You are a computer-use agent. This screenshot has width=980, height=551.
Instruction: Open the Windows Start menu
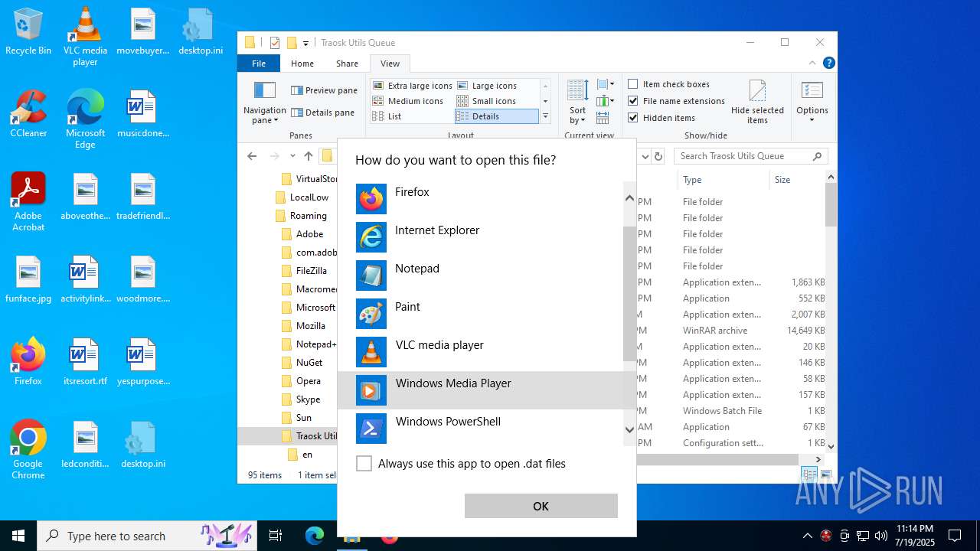(18, 536)
